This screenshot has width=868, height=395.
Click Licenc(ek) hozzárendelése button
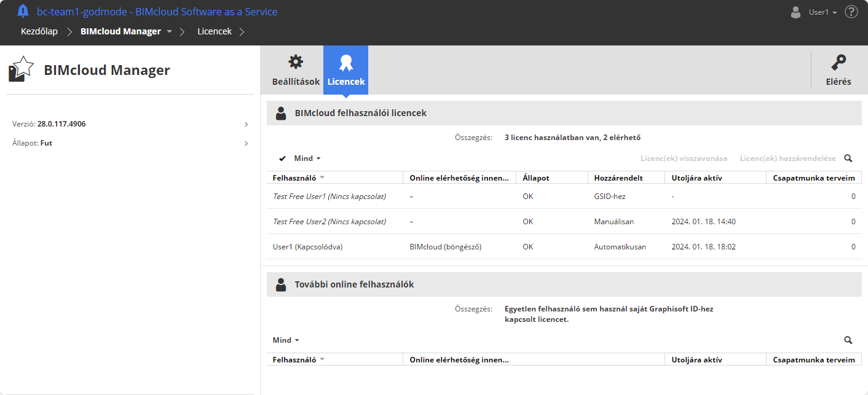point(787,158)
